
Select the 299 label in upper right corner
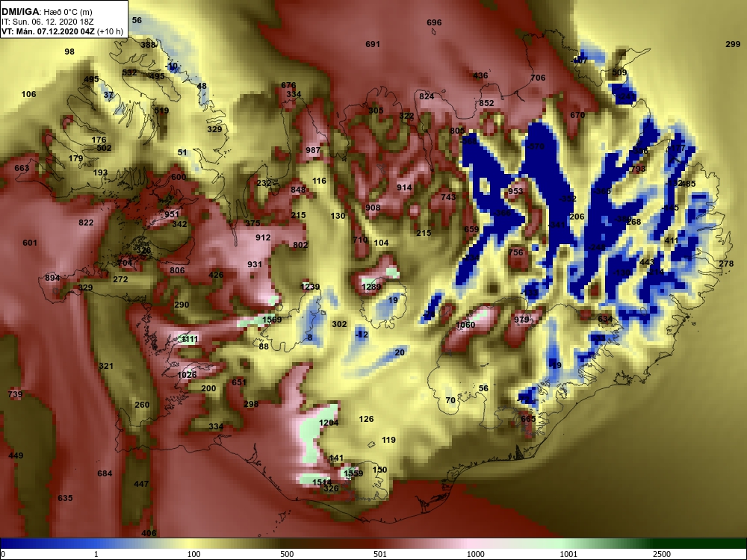733,44
